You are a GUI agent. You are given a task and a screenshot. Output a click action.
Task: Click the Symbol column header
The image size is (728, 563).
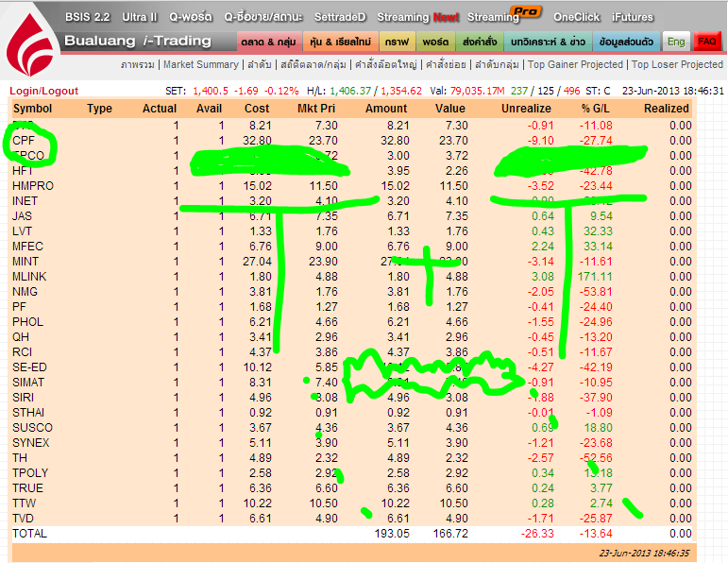32,109
